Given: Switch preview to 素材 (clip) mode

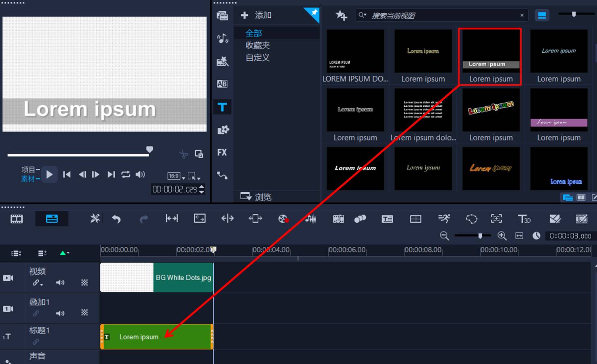Looking at the screenshot, I should tap(30, 179).
